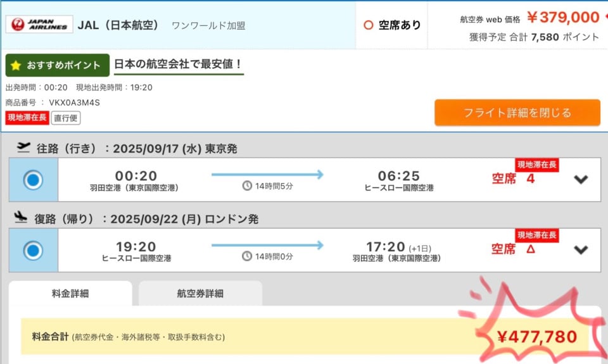Click the 直行便 tag label
Image resolution: width=608 pixels, height=364 pixels.
[x=66, y=118]
